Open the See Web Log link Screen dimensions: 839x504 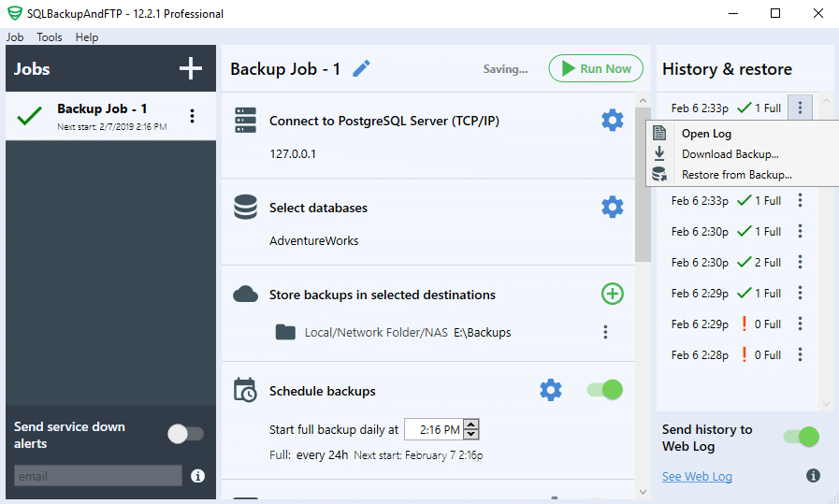697,476
